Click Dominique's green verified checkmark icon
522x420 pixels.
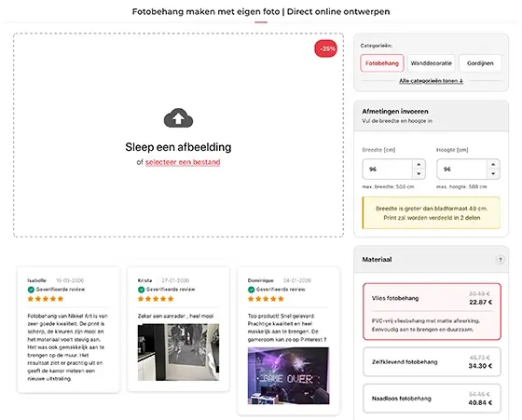tap(252, 290)
